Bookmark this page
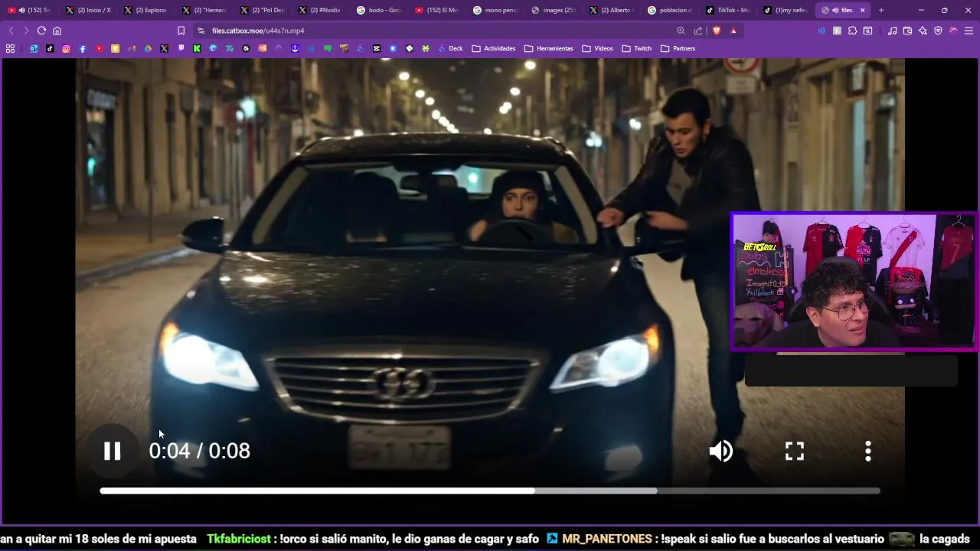The width and height of the screenshot is (980, 551). [x=181, y=31]
